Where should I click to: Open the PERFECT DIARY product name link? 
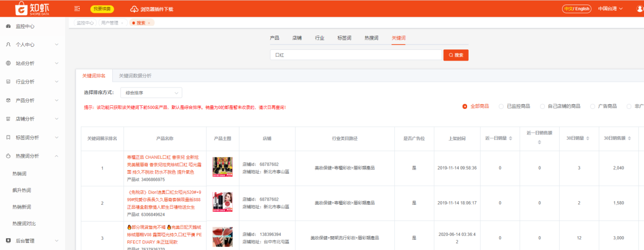click(x=165, y=235)
